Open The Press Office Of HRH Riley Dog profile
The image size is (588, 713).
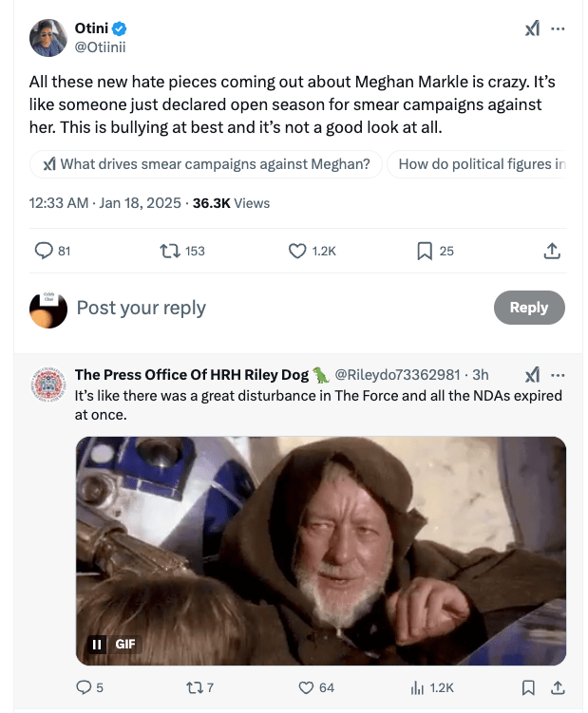pos(192,375)
